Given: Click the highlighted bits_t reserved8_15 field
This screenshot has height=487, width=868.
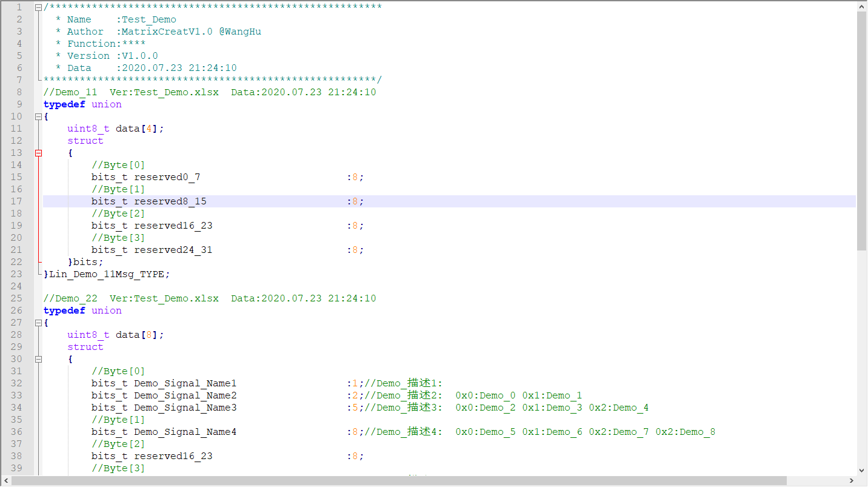Looking at the screenshot, I should coord(149,201).
